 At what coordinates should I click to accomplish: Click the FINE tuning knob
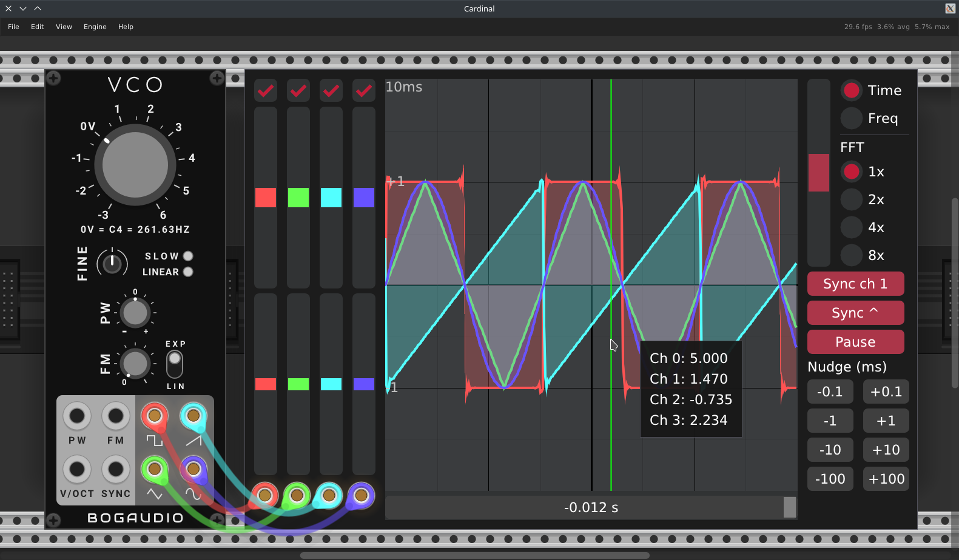(112, 263)
